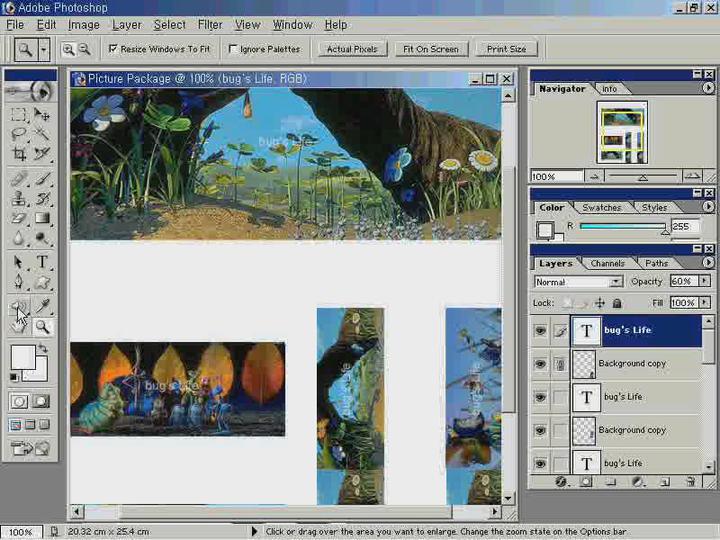Select the Rectangular Marquee tool
Screen dimensions: 720x540
click(19, 114)
